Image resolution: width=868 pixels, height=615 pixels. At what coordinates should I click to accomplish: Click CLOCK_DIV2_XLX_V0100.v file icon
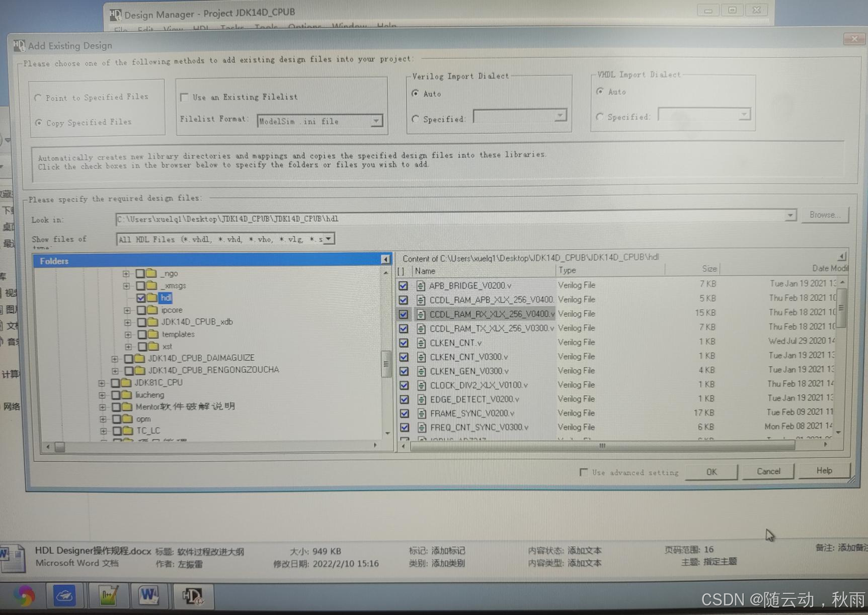tap(422, 386)
